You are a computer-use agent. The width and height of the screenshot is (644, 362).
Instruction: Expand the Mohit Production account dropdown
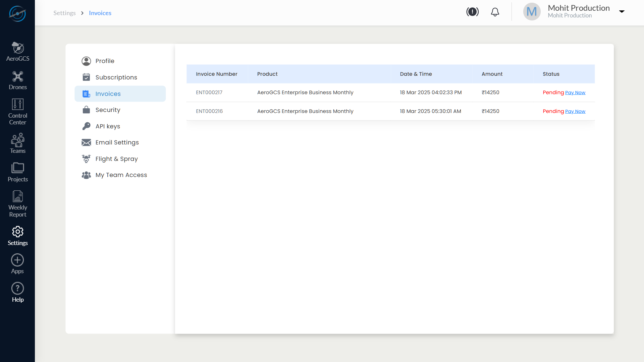622,11
